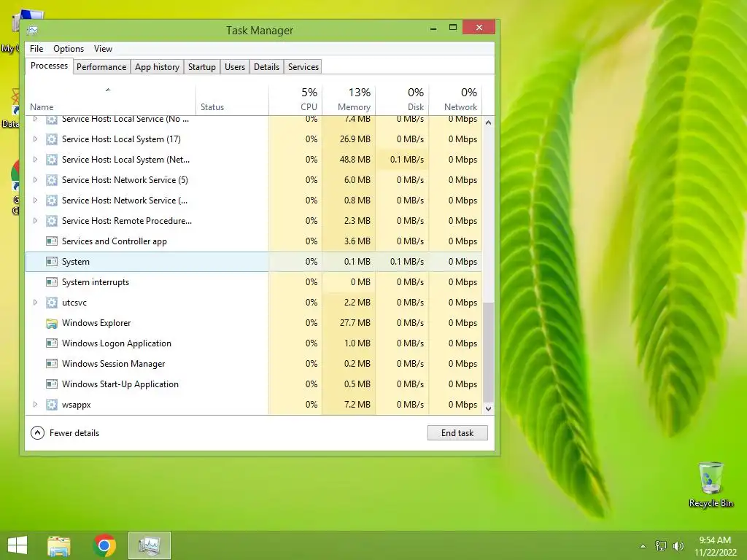Sort by the Network column header
The height and width of the screenshot is (560, 747).
tap(455, 100)
